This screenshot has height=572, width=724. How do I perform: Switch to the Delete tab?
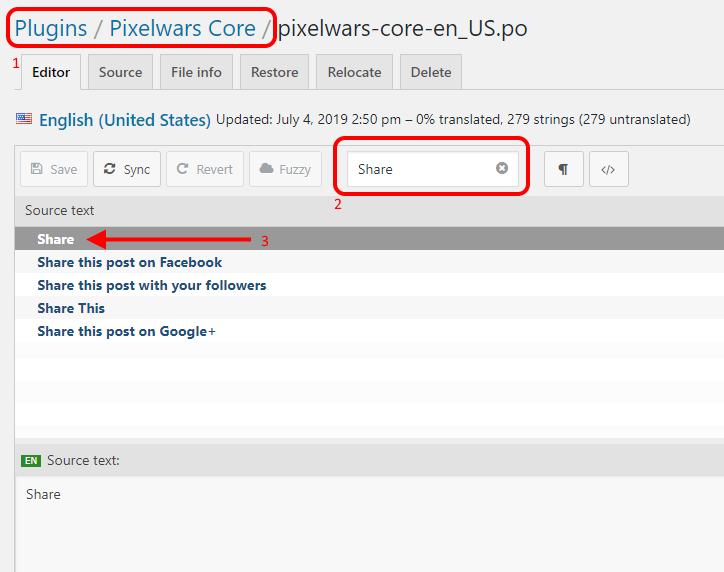(431, 72)
